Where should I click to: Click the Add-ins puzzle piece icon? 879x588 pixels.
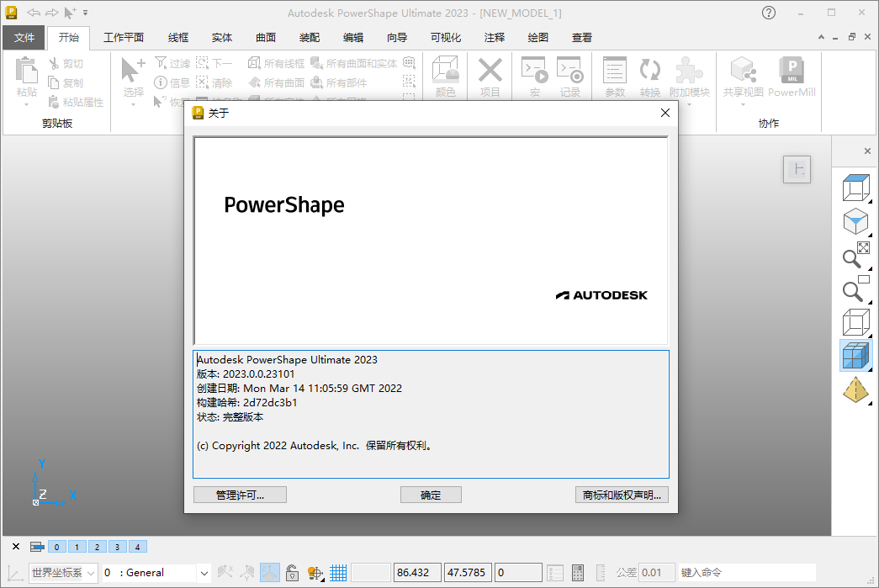689,70
